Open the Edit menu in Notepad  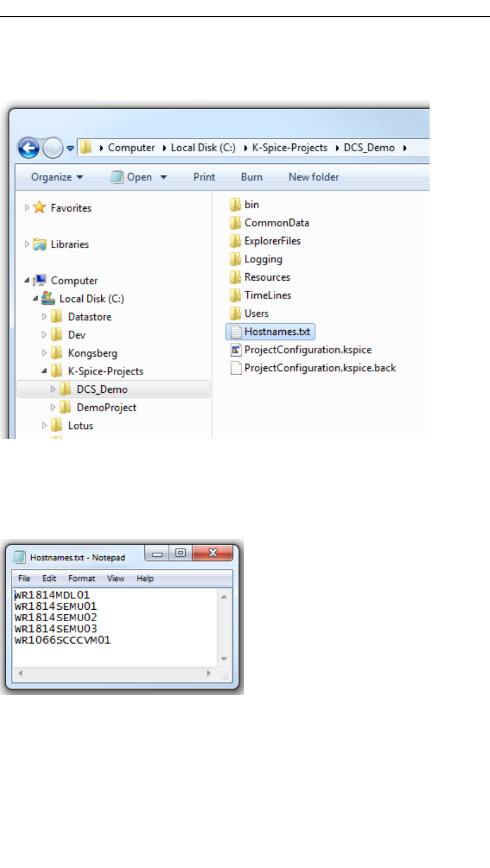[x=49, y=578]
